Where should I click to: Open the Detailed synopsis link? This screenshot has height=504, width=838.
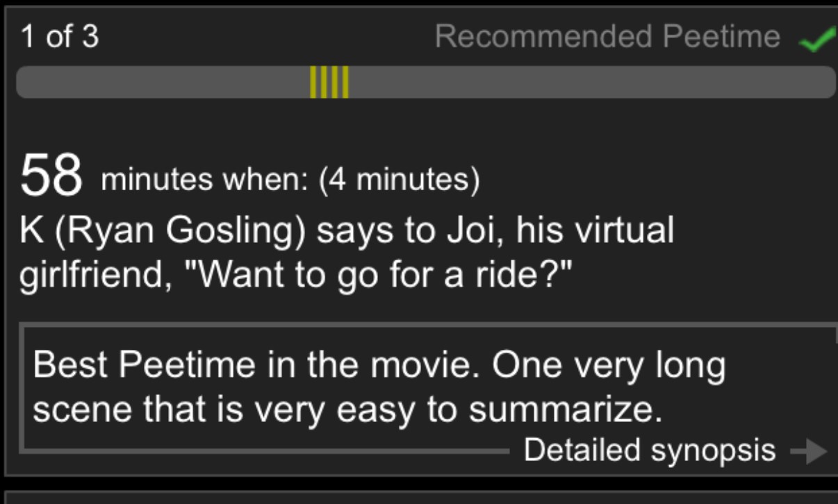click(x=649, y=450)
